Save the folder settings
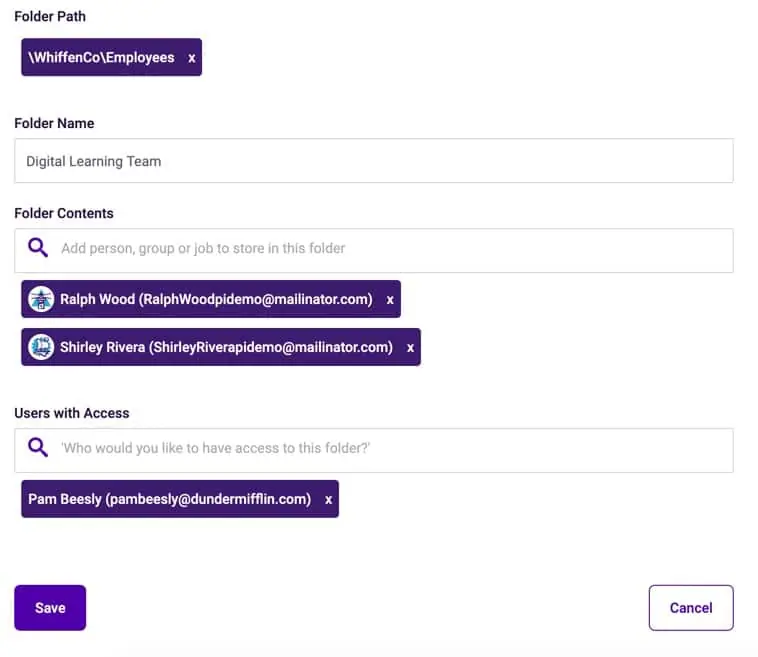This screenshot has width=758, height=657. tap(50, 608)
